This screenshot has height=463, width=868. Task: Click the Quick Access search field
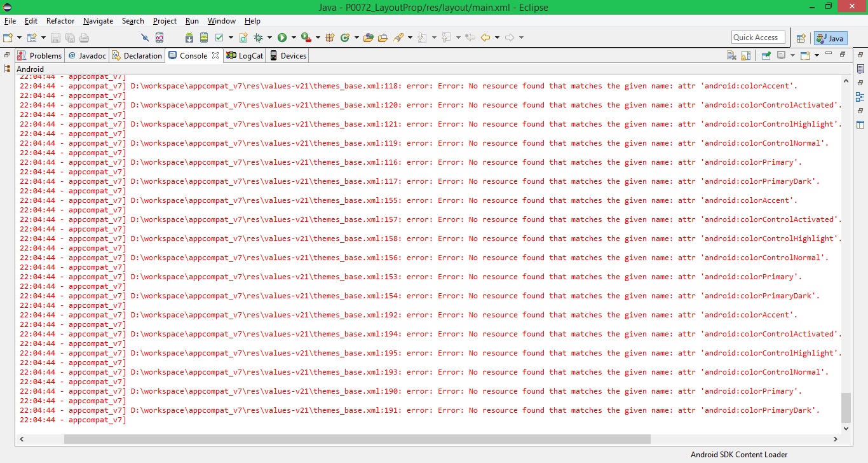pos(758,38)
